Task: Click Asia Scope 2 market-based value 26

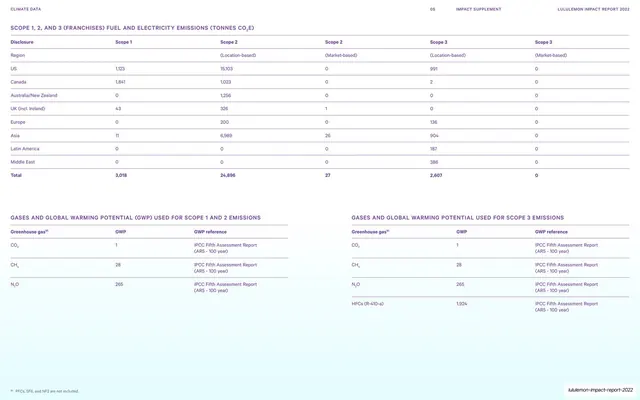Action: point(328,136)
